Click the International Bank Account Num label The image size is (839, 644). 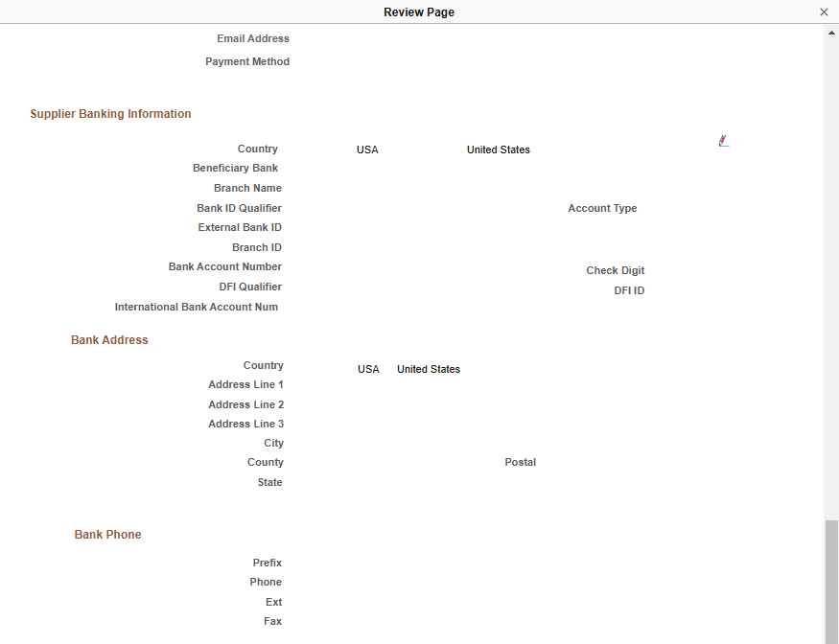tap(196, 307)
